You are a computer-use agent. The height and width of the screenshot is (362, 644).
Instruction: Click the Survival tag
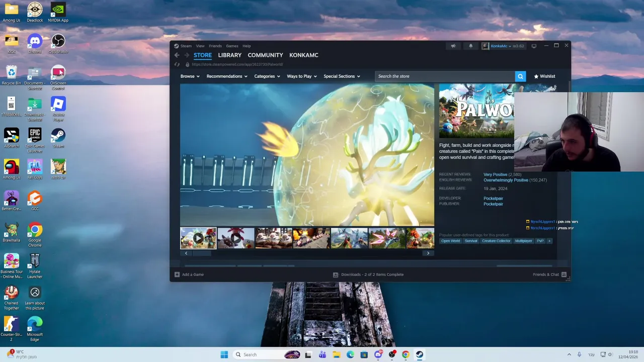tap(471, 241)
